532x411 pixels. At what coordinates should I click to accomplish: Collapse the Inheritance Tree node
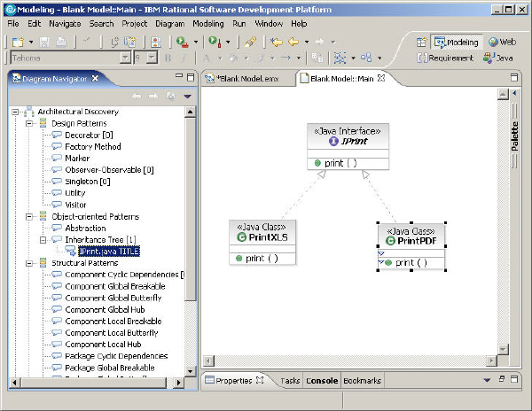click(x=43, y=240)
